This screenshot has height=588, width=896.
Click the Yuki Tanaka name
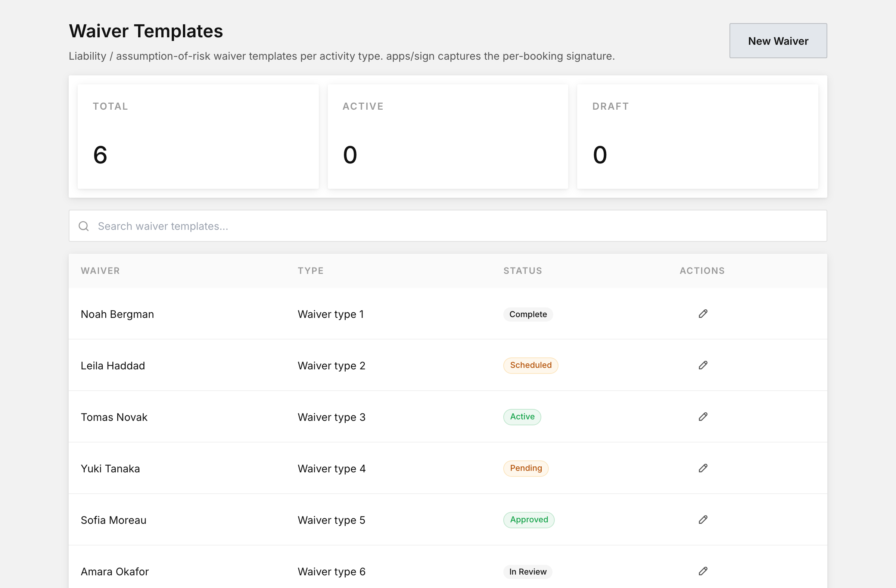(x=110, y=469)
